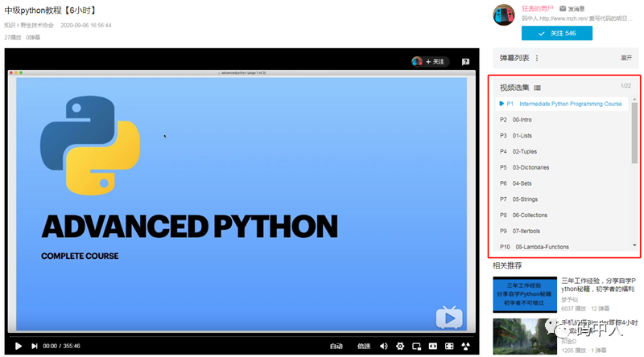Click the bilibili TV logo play overlay
The image size is (644, 357).
click(449, 317)
